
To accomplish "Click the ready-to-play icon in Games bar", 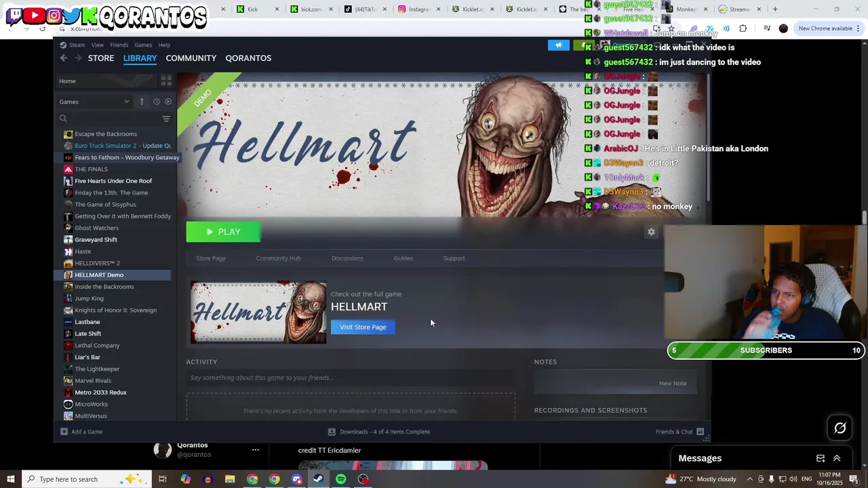I will click(x=168, y=102).
